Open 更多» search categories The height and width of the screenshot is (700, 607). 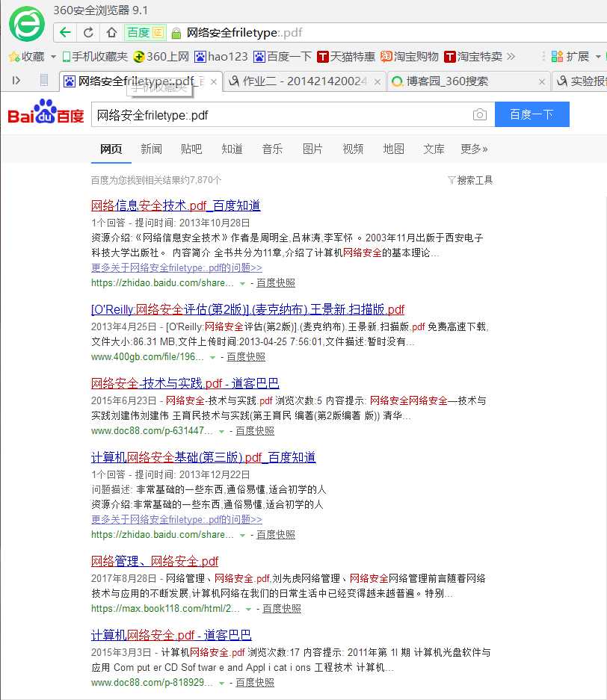pyautogui.click(x=475, y=149)
